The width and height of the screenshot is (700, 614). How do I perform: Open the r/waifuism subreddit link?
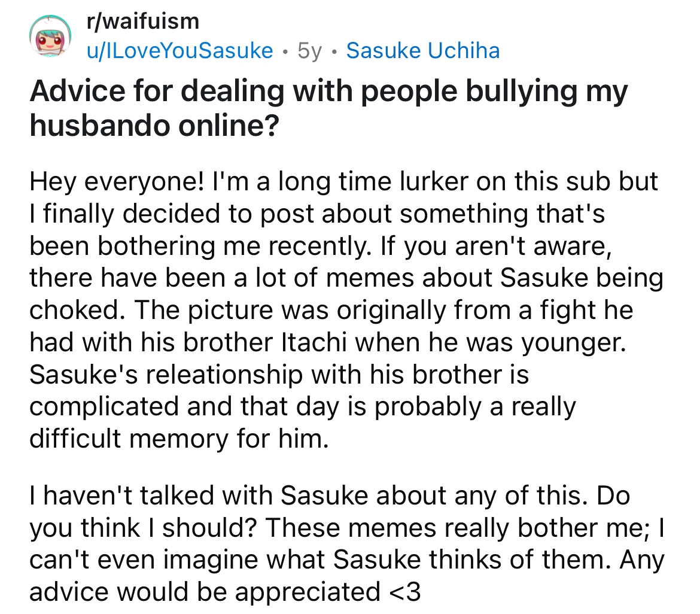coord(142,22)
